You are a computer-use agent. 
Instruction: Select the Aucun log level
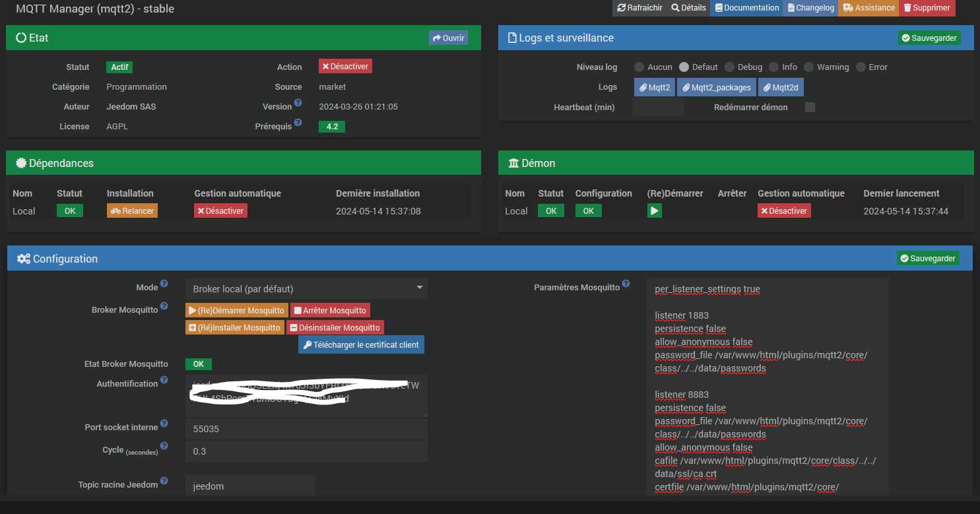639,67
